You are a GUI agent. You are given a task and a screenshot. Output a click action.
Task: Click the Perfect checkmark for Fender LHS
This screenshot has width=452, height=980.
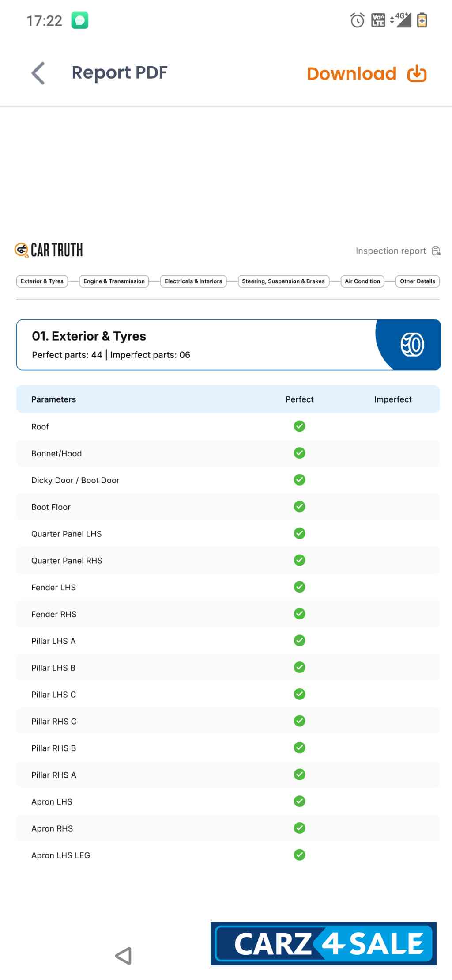(299, 587)
